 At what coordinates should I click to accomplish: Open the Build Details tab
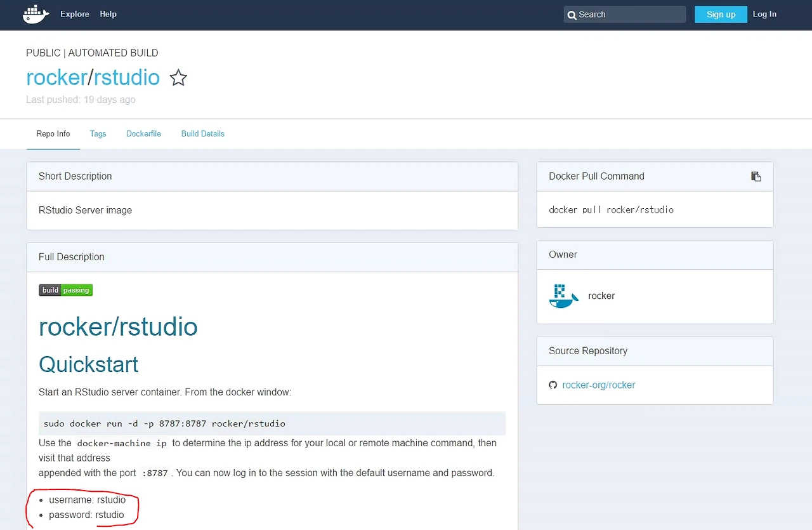point(203,134)
